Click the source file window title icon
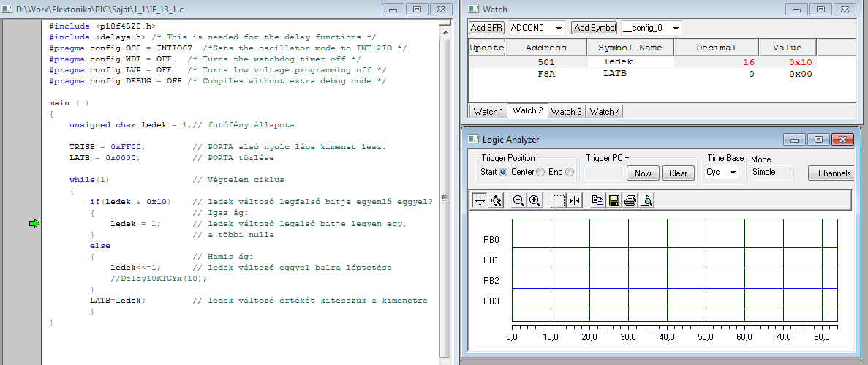The image size is (868, 365). (x=8, y=9)
